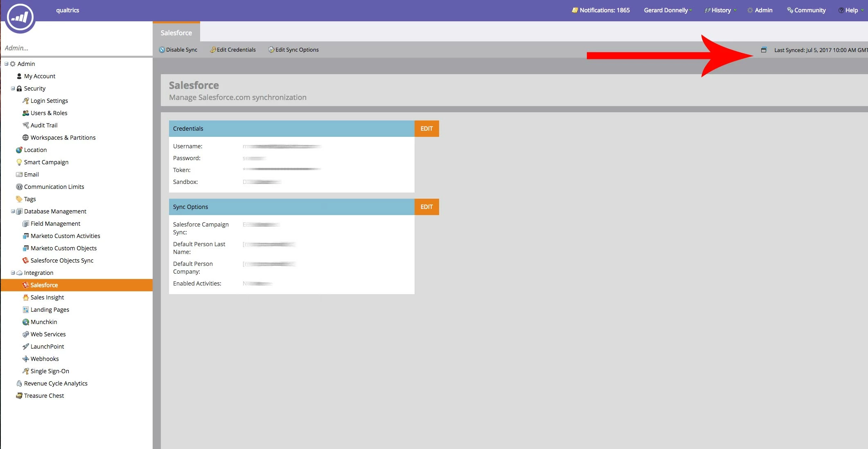Click Disable Sync in toolbar
The height and width of the screenshot is (449, 868).
pos(178,50)
